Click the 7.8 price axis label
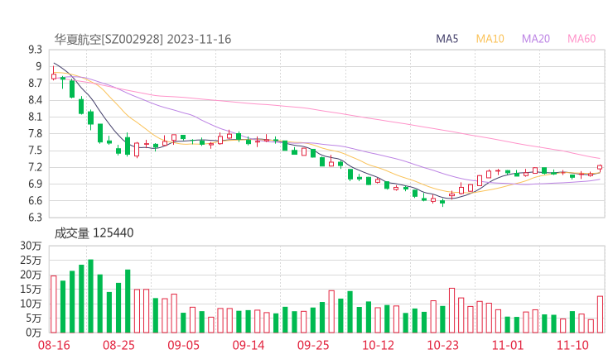Viewport: 613px width, 364px height. point(35,133)
